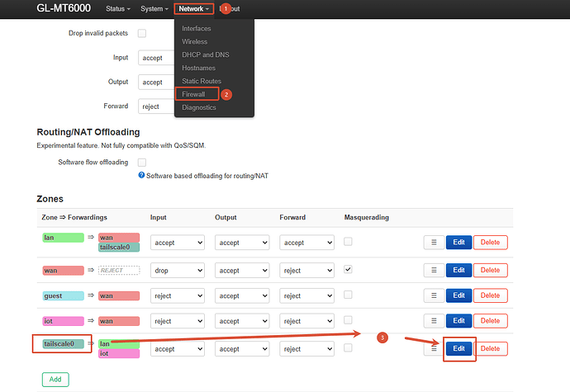
Task: Select DHCP and DNS menu entry
Action: point(206,54)
